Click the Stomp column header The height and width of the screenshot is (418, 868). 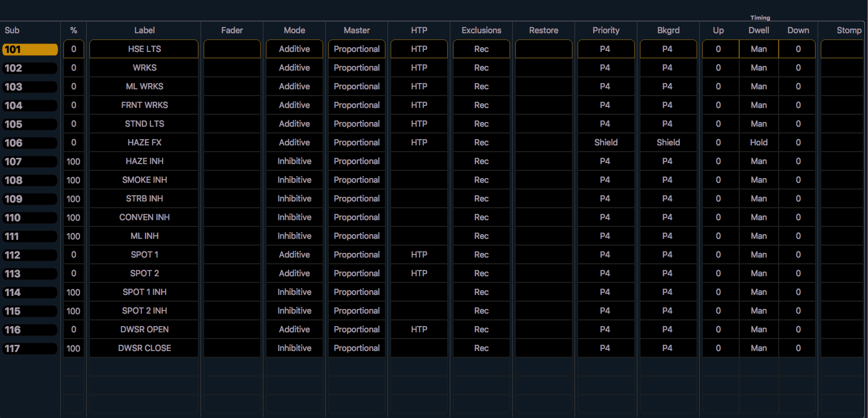[849, 30]
